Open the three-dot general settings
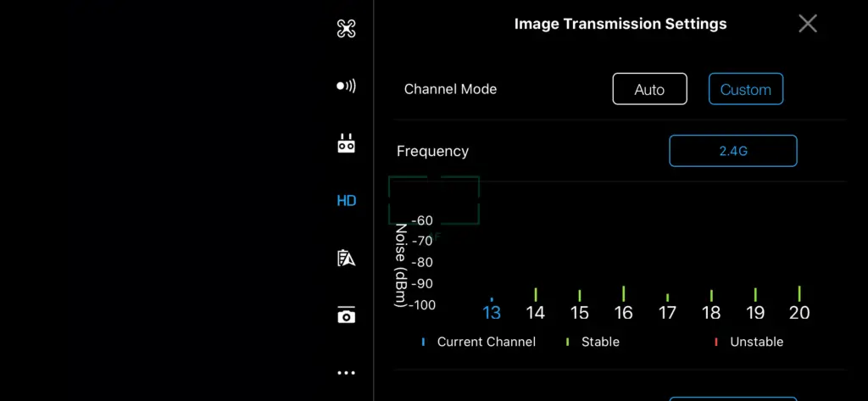868x401 pixels. [x=346, y=373]
